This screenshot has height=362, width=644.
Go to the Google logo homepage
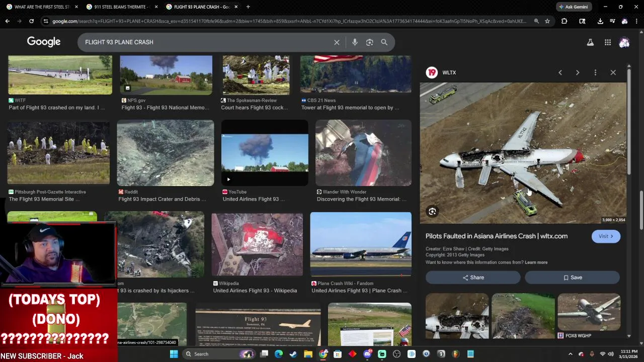[x=44, y=42]
